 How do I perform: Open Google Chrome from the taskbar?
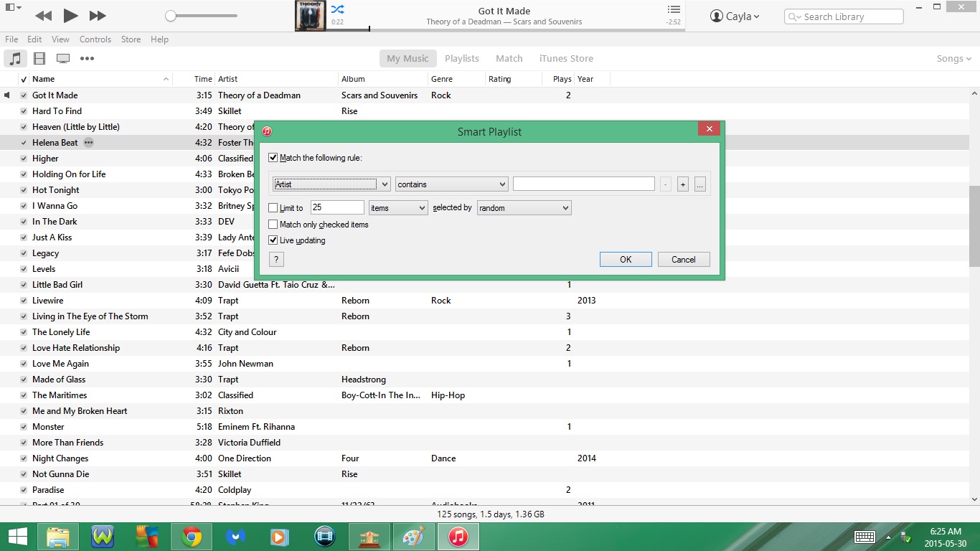[191, 537]
